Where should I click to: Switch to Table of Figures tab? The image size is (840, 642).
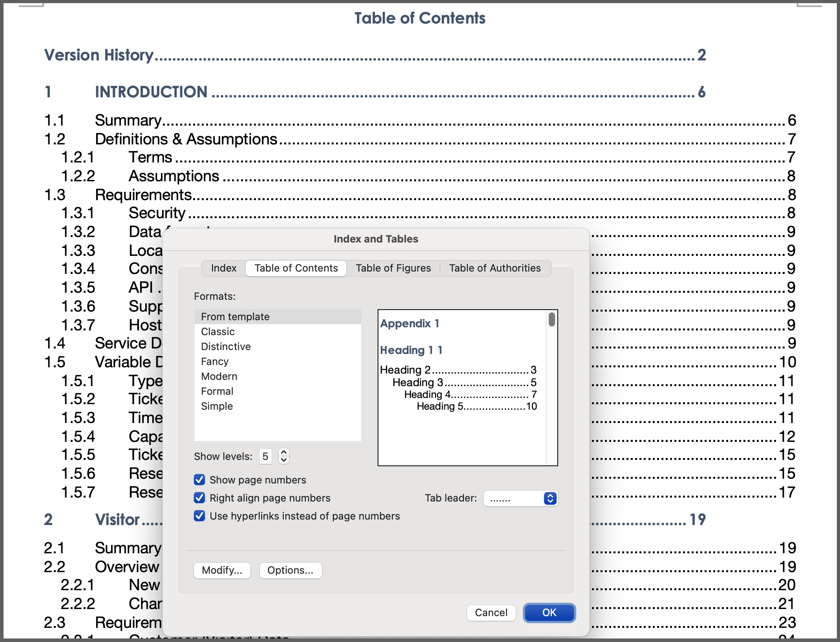[393, 268]
